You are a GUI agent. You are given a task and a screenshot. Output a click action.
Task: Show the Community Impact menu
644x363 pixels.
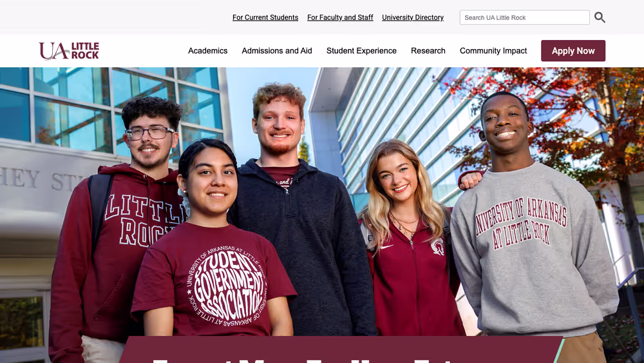[493, 50]
